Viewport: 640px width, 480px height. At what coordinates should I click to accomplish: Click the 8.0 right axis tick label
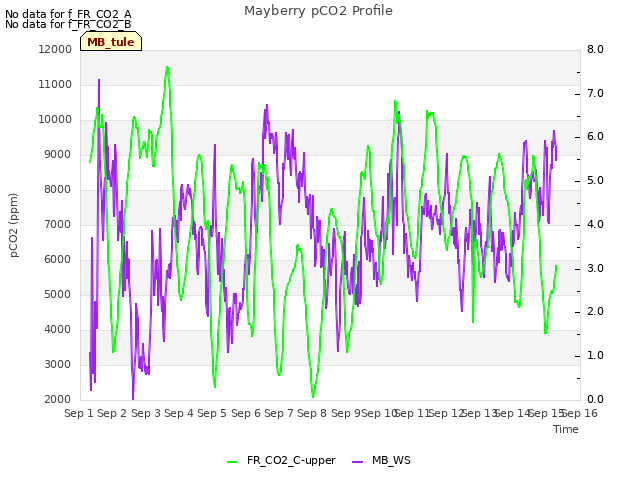pyautogui.click(x=595, y=49)
